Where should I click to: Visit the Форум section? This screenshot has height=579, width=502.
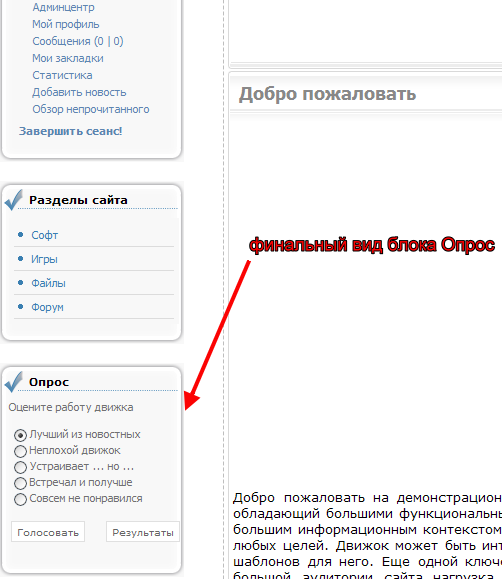point(47,307)
